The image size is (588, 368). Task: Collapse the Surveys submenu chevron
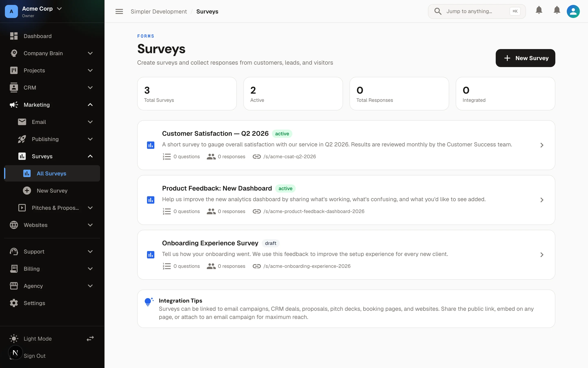90,156
